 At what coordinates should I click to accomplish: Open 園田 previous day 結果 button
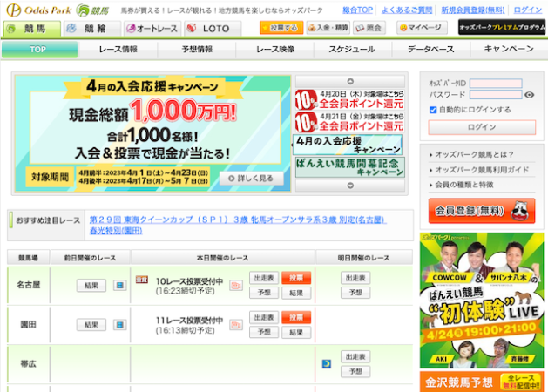tap(91, 325)
